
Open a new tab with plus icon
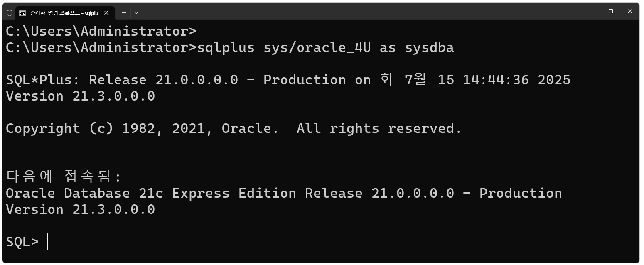click(x=124, y=13)
